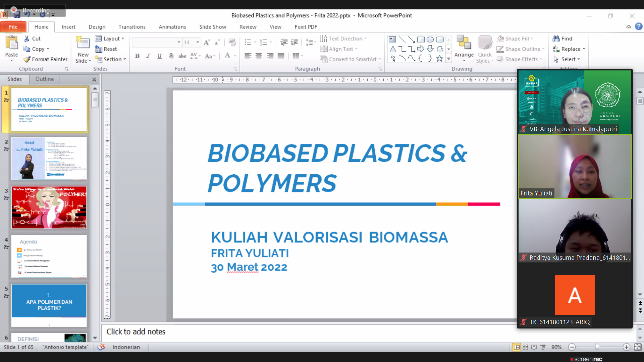Toggle Italic formatting button

(x=148, y=56)
